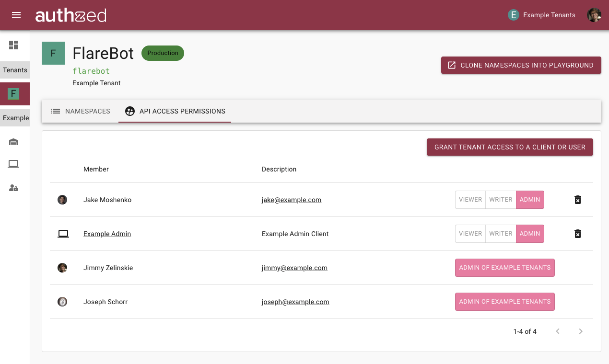Set Jake Moshenko's role to Viewer
The image size is (609, 364).
[470, 200]
